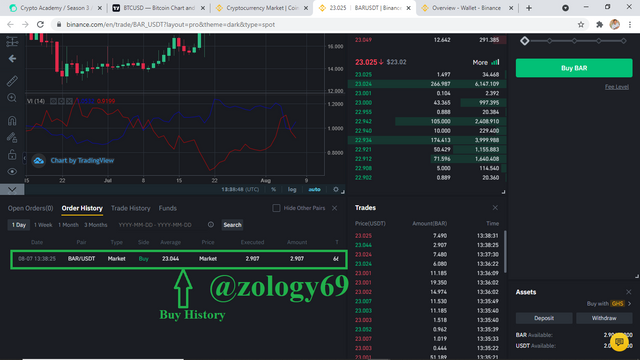Select the 1 Month filter
The height and width of the screenshot is (360, 640).
pos(68,225)
